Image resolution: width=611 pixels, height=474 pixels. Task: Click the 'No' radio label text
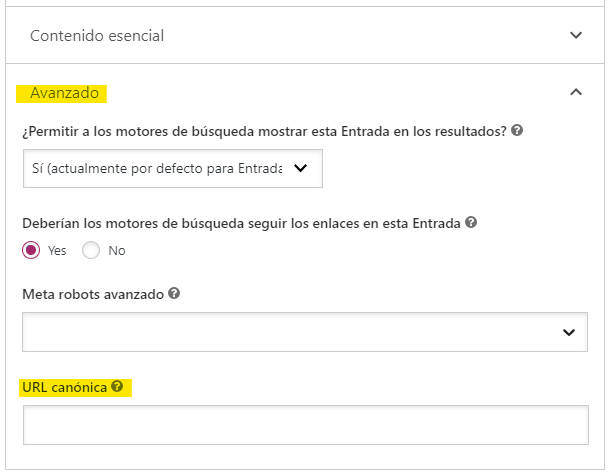point(117,251)
